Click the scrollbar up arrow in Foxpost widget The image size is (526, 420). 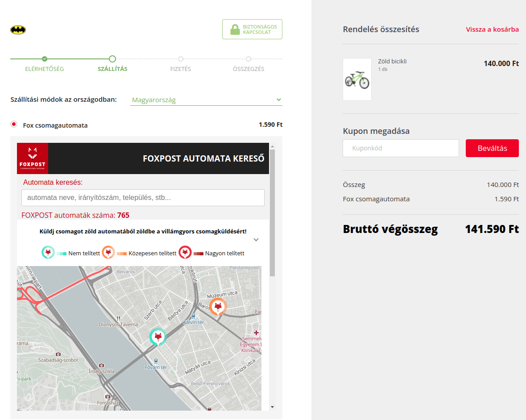click(273, 147)
